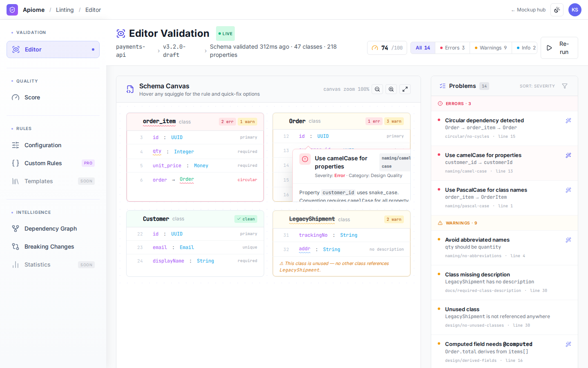
Task: Open the KS user avatar menu
Action: pyautogui.click(x=575, y=10)
